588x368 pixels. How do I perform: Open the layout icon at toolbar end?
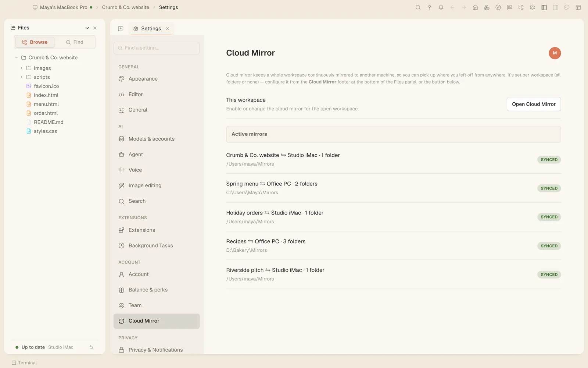pyautogui.click(x=578, y=7)
